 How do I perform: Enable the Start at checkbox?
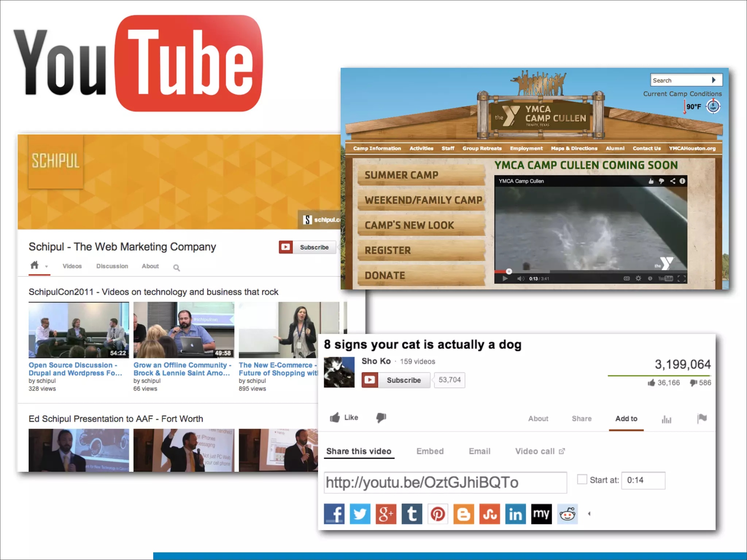pyautogui.click(x=582, y=479)
